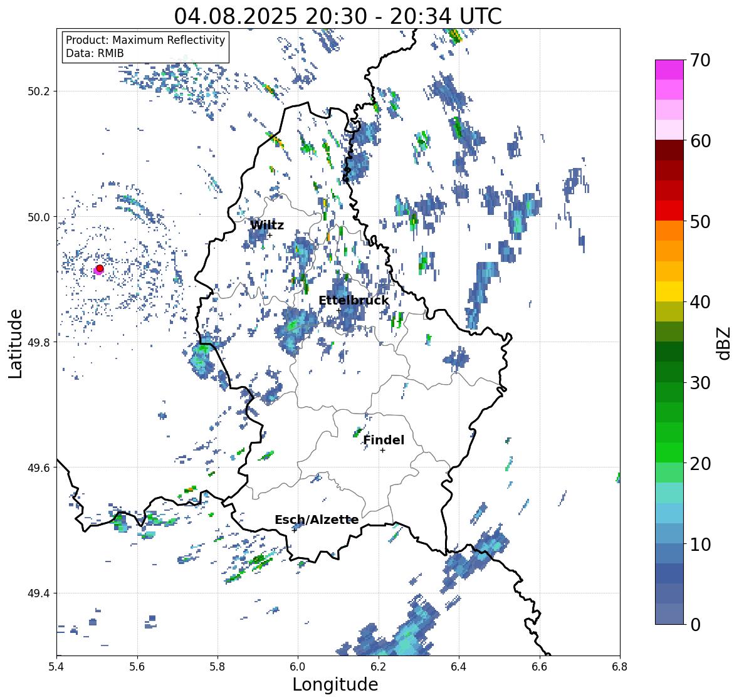Click the magenta top colorbar segment
739x700 pixels.
[x=669, y=70]
